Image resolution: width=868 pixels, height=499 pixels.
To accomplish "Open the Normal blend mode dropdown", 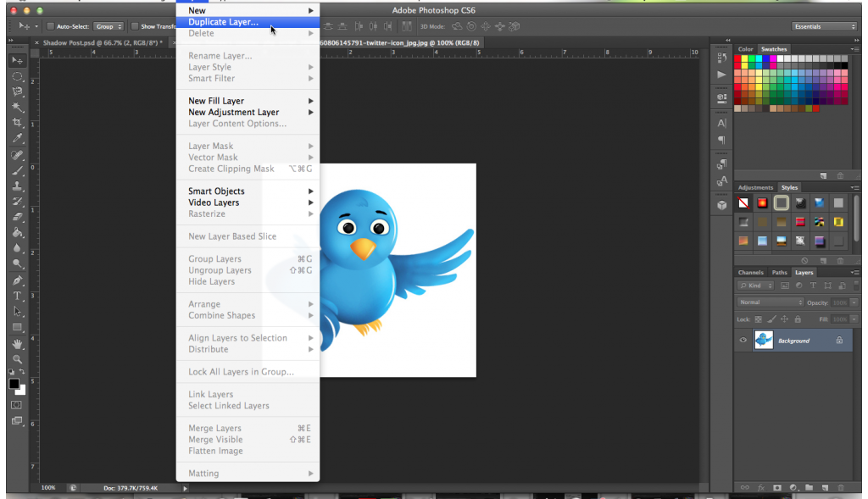I will [770, 302].
